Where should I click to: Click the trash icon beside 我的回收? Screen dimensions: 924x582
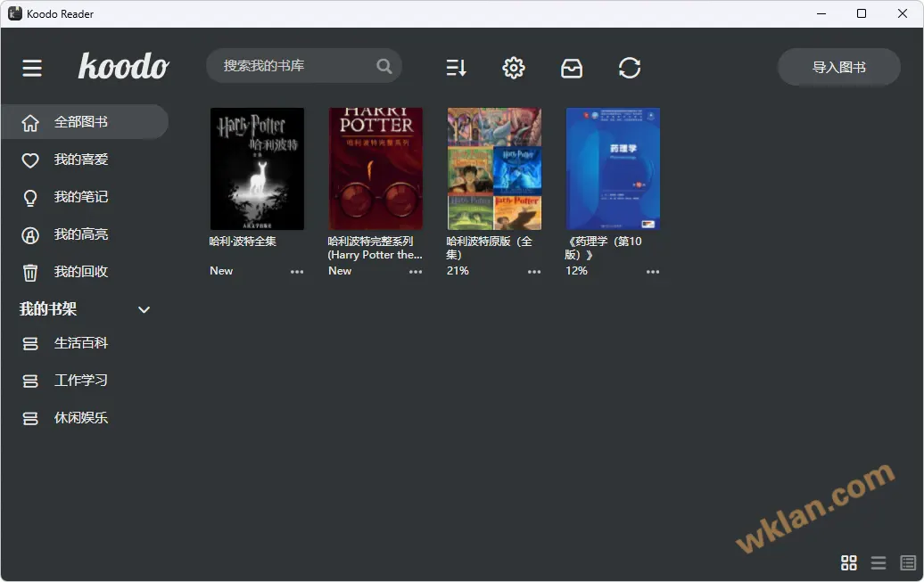point(30,273)
